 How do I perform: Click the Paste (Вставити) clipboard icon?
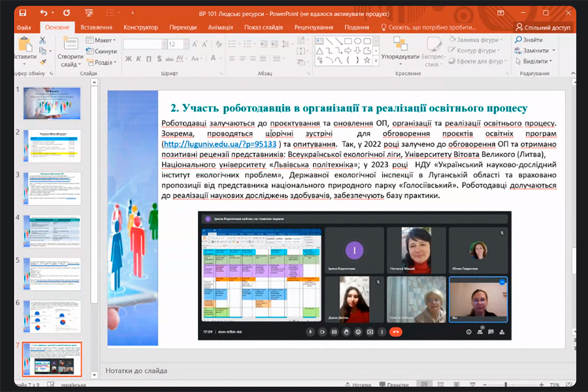click(25, 44)
